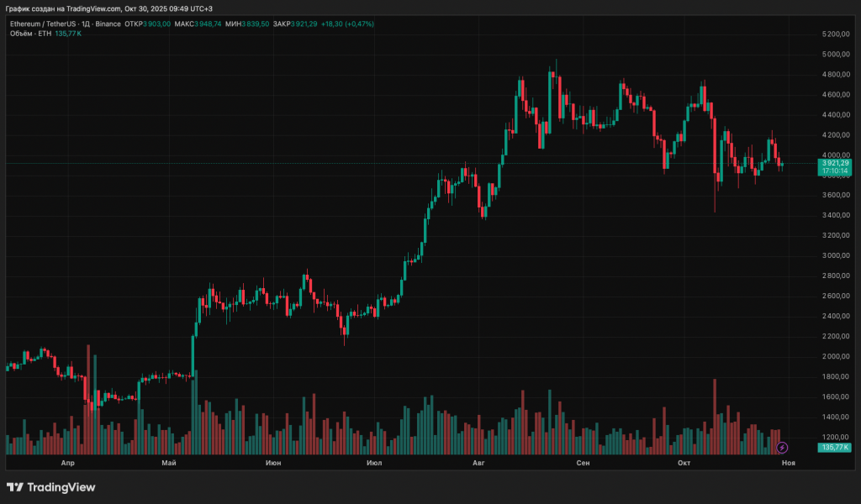This screenshot has height=504, width=861.
Task: Click the Ноя label on the time axis
Action: pos(788,463)
